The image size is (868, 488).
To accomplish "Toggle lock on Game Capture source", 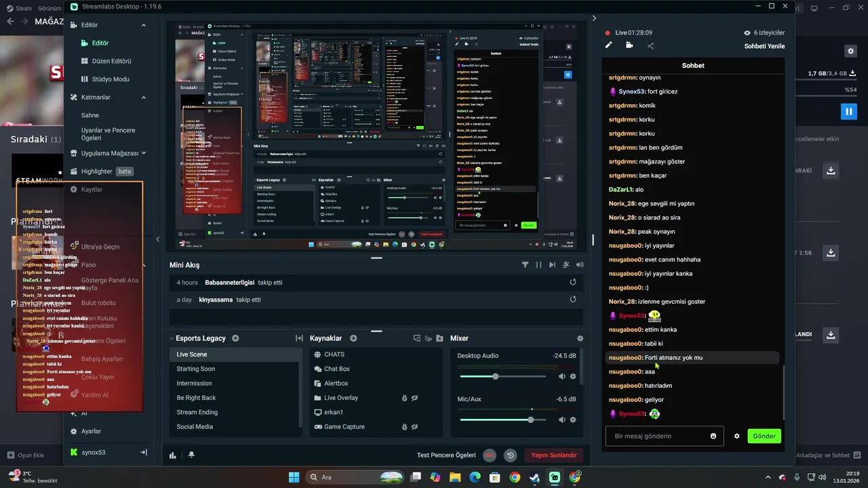I will click(x=404, y=427).
